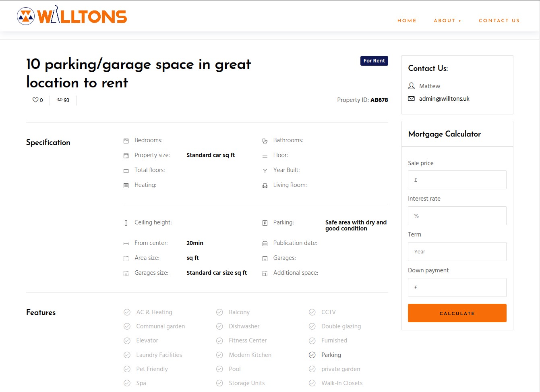The image size is (540, 392).
Task: Click the For Rent badge
Action: pos(374,61)
